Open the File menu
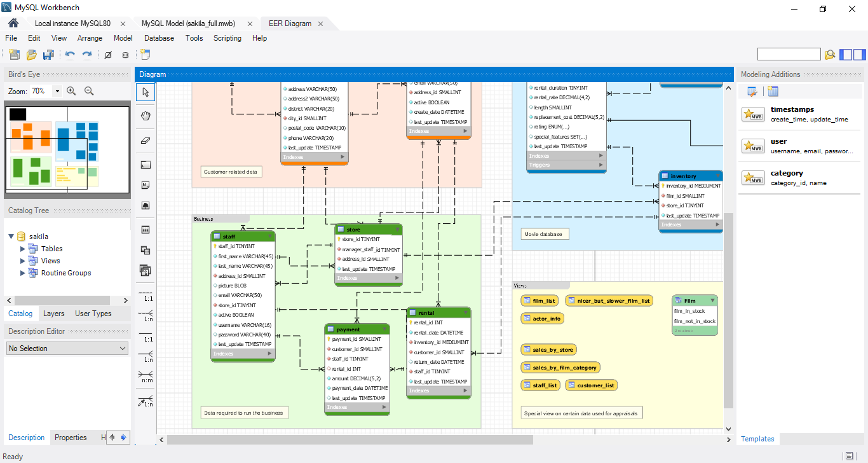The height and width of the screenshot is (463, 868). 11,38
